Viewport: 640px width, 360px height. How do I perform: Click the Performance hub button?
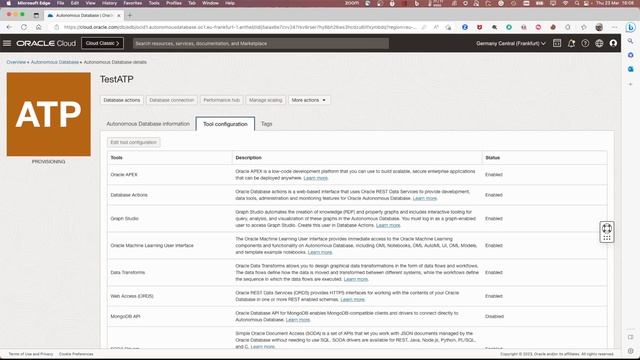pos(222,100)
